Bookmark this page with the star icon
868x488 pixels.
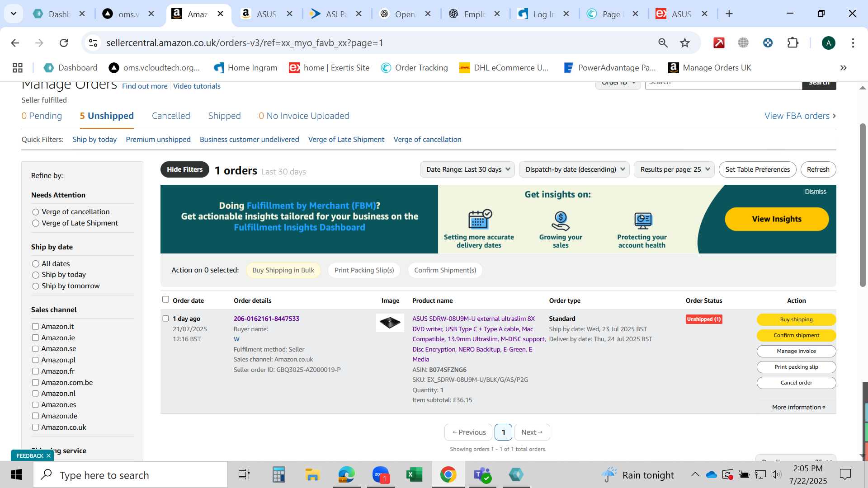[x=685, y=43]
